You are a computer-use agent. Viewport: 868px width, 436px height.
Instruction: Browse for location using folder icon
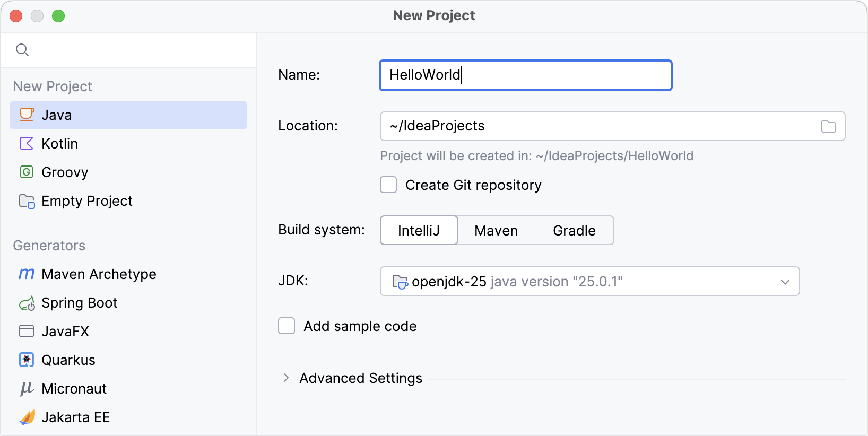click(828, 126)
